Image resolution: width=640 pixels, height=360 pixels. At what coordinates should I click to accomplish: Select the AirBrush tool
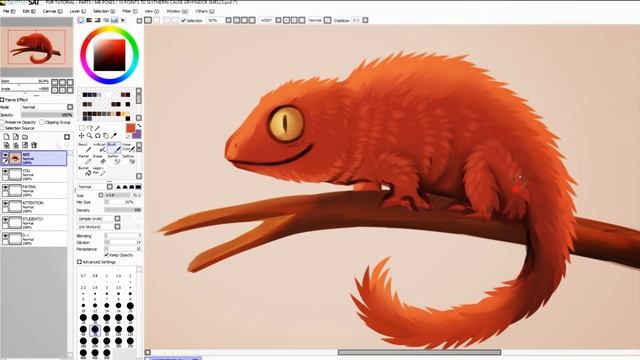[x=100, y=147]
